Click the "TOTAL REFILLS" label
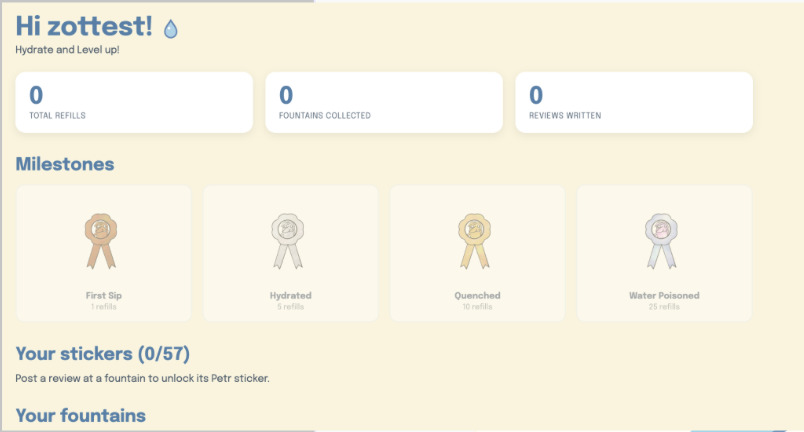This screenshot has height=432, width=804. point(57,115)
